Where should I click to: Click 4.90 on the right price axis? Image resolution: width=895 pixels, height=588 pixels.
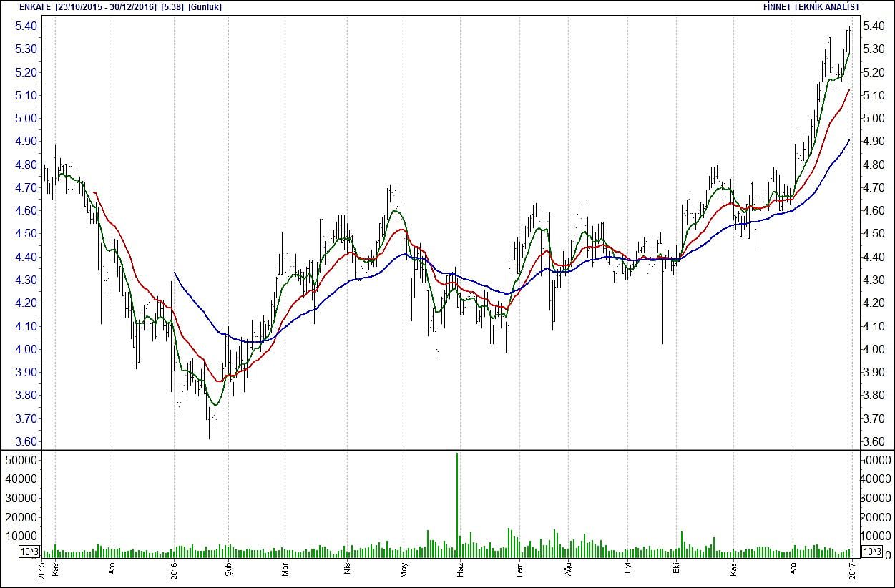point(873,142)
